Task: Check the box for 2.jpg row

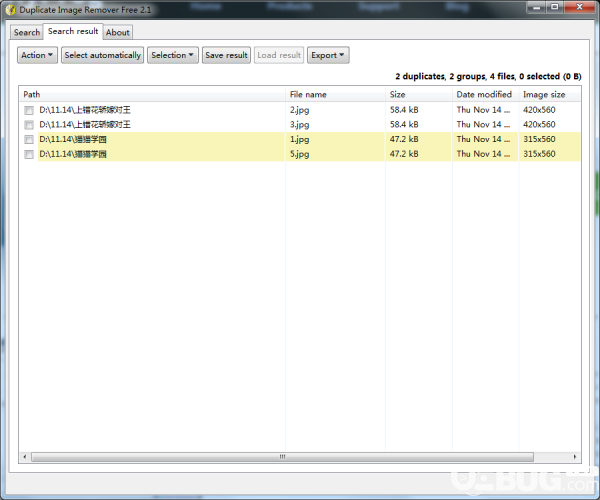Action: [x=29, y=110]
